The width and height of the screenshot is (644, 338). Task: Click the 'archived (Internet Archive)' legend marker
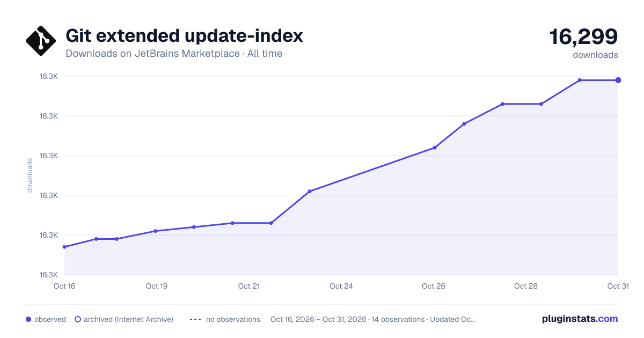pyautogui.click(x=77, y=319)
